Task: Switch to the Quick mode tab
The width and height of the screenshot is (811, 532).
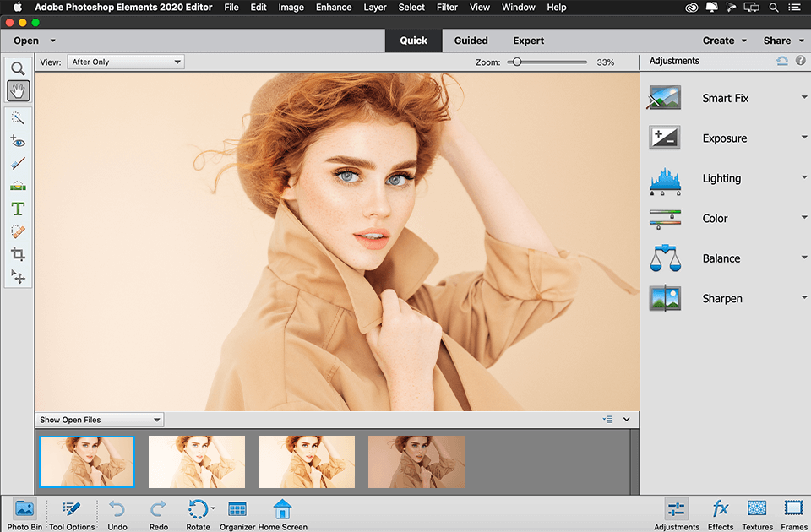Action: point(413,41)
